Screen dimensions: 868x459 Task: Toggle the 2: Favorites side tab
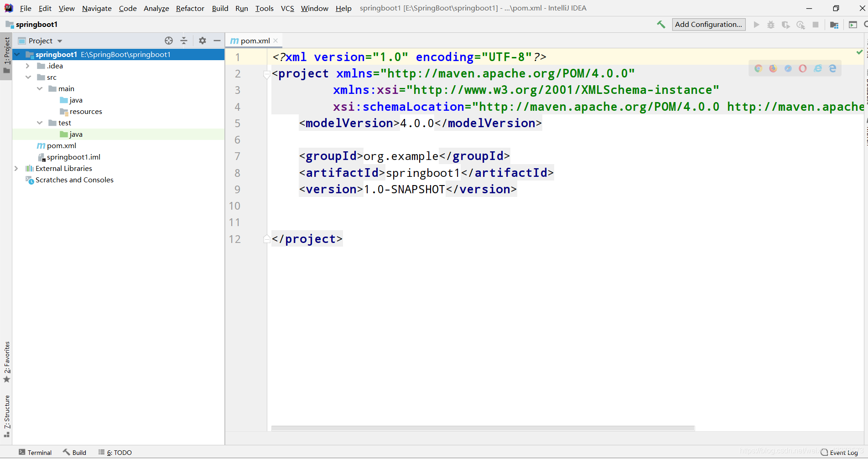click(x=6, y=362)
